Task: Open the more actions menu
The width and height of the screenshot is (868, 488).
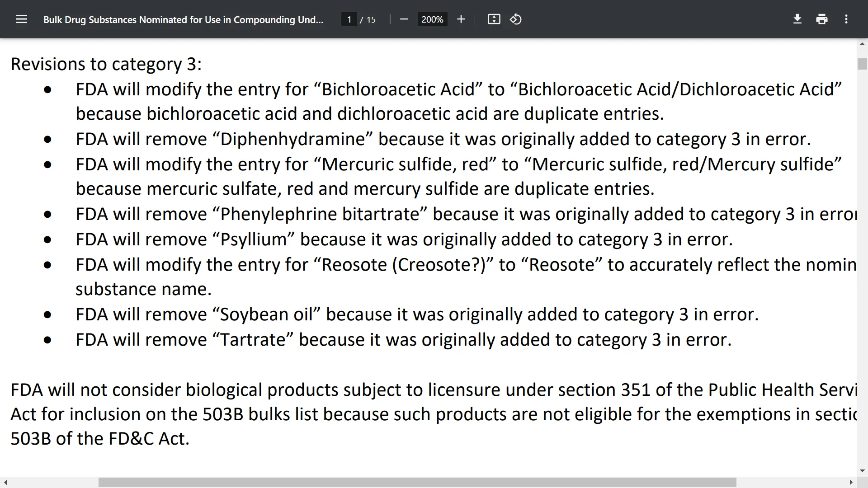Action: (846, 19)
